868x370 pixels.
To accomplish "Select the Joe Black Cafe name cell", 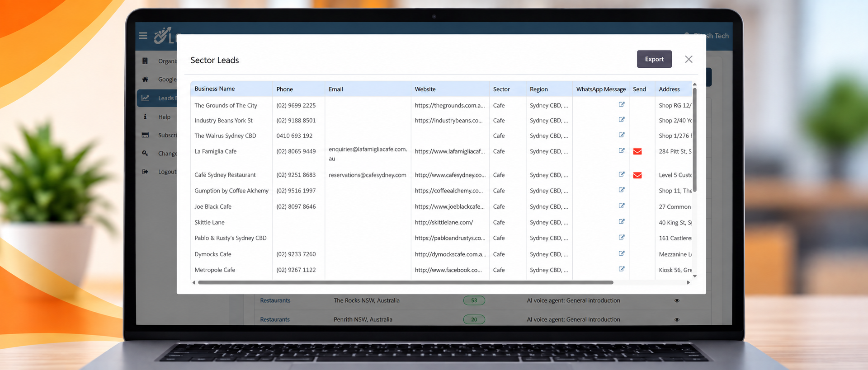I will [x=213, y=206].
